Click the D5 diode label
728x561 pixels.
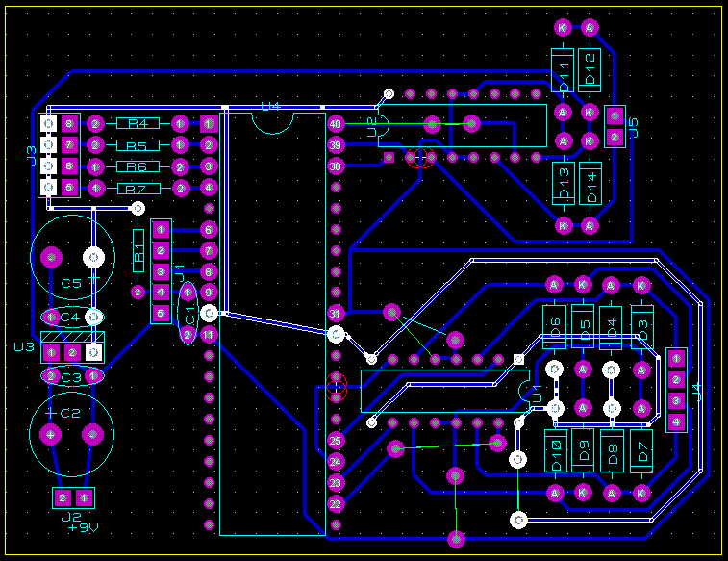click(585, 329)
